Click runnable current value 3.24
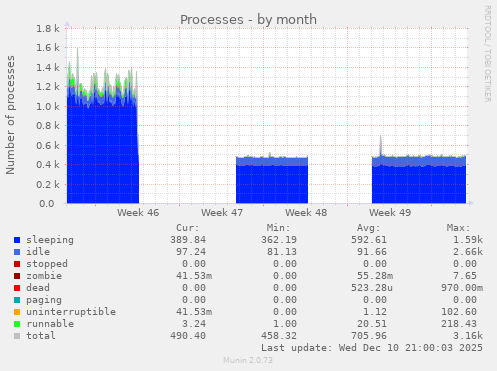The image size is (497, 371). point(194,324)
